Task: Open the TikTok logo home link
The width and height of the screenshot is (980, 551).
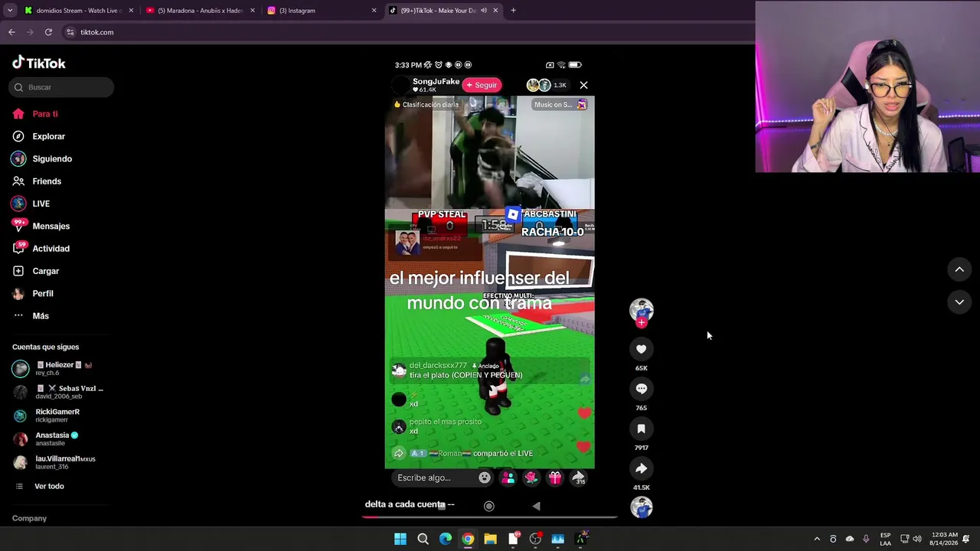Action: (x=39, y=63)
